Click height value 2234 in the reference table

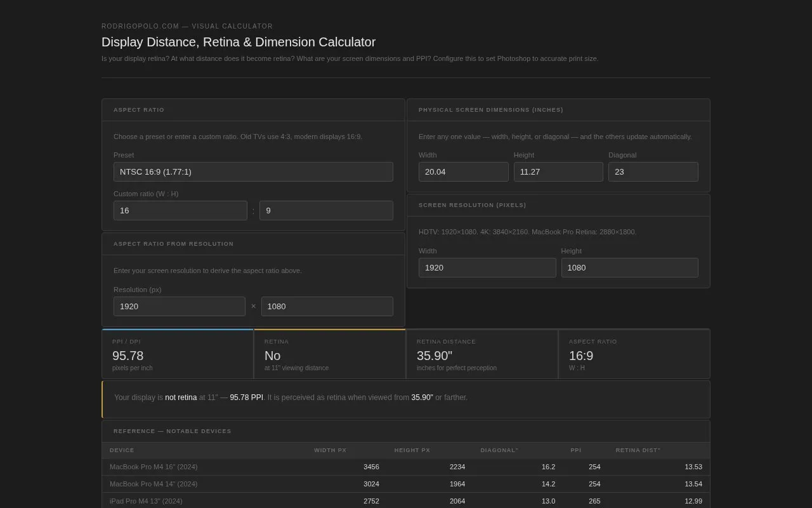[457, 467]
